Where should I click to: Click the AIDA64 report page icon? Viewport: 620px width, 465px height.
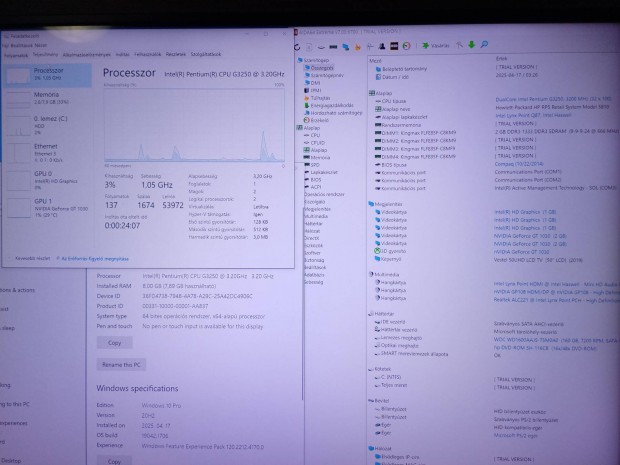pos(309,47)
